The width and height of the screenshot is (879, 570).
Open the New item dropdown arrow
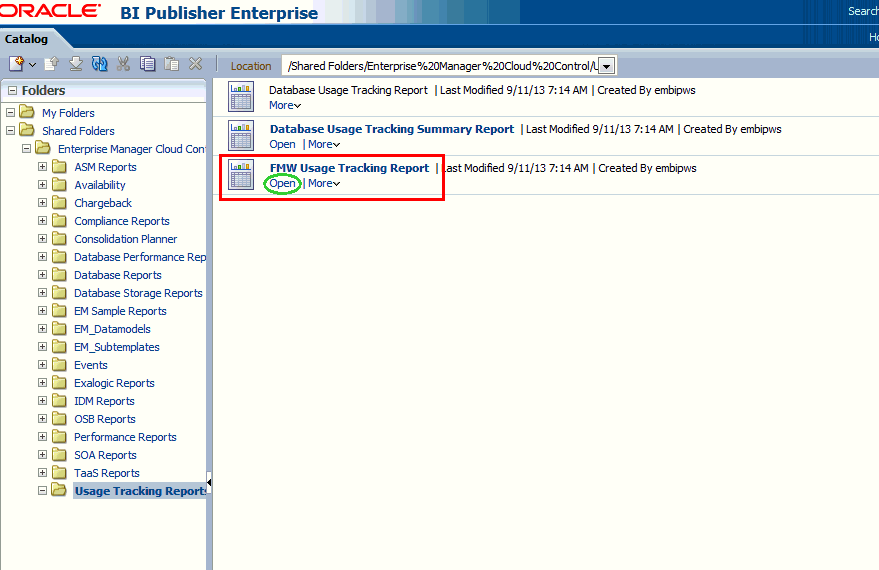(x=33, y=65)
